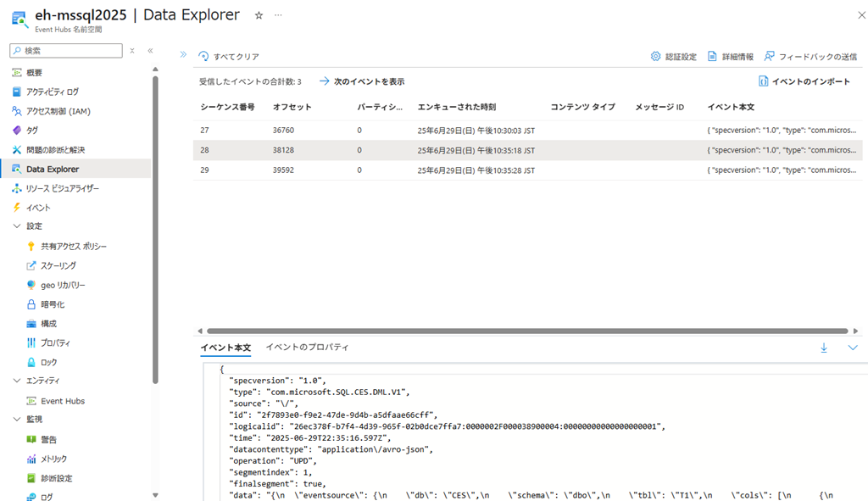Select event row with sequence 27

[527, 131]
